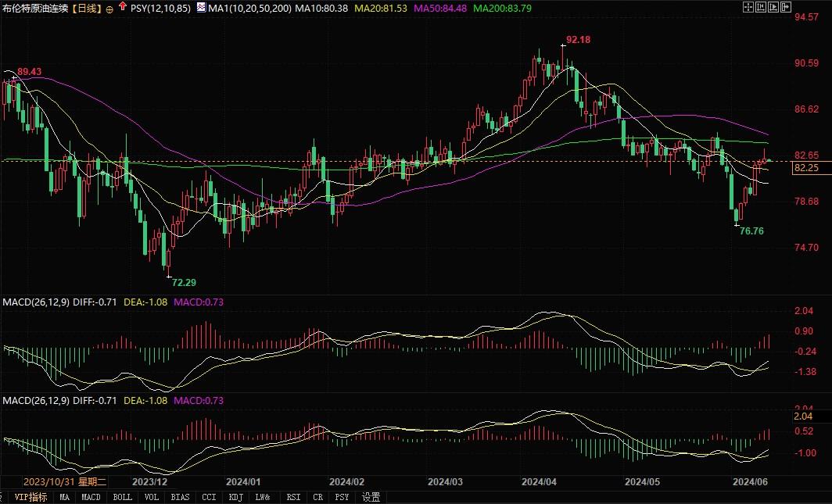Select the RSI indicator tab
832x504 pixels.
tap(293, 497)
